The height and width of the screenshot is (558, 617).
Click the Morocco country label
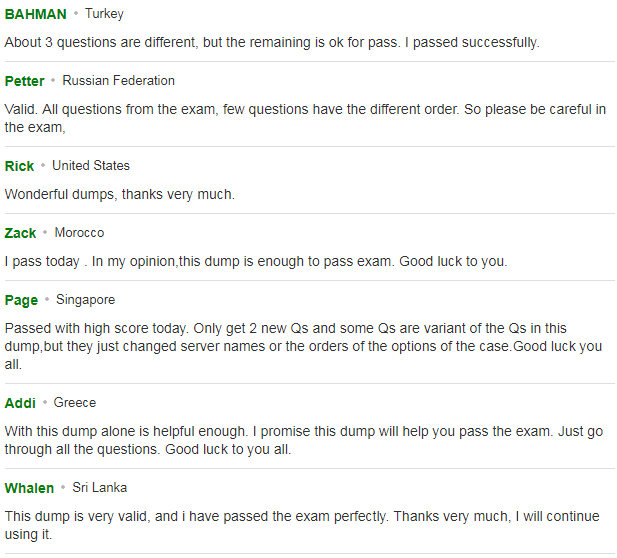coord(79,233)
